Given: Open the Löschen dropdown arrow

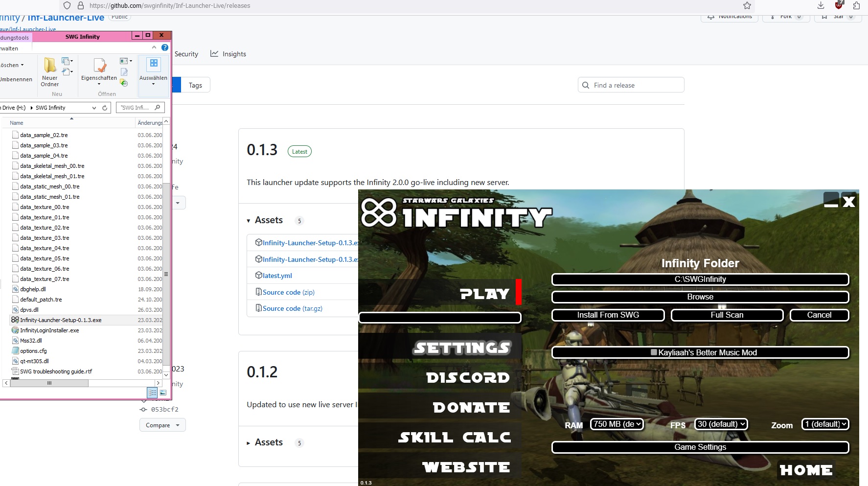Looking at the screenshot, I should 22,65.
